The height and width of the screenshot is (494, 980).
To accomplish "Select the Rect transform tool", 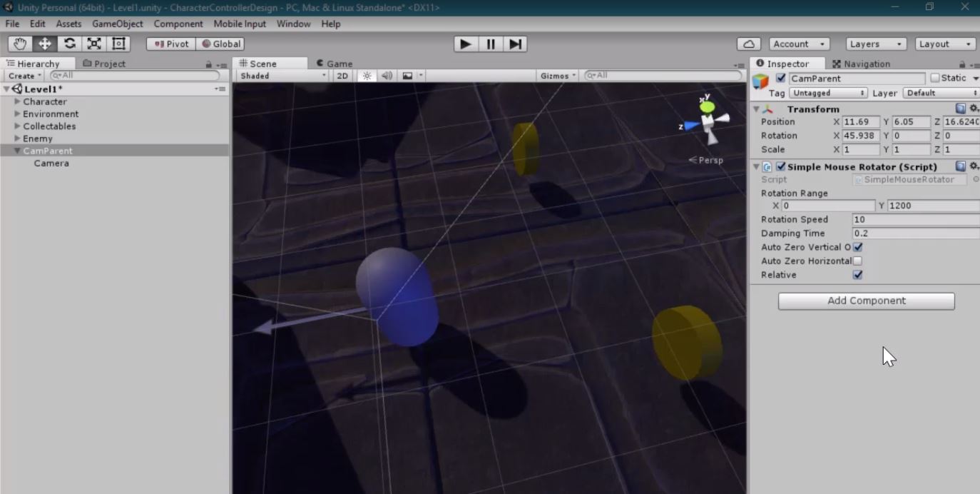I will coord(118,44).
